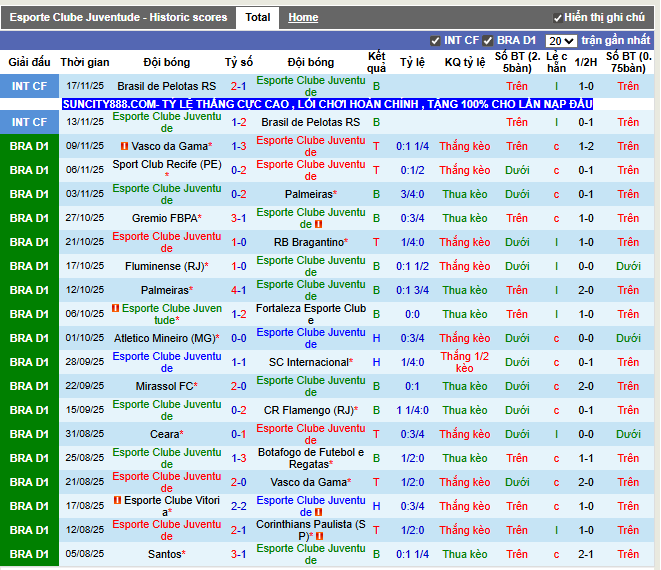Viewport: 661px width, 570px height.
Task: Click red card icon before Esporte Clube Vitoria
Action: coord(118,500)
